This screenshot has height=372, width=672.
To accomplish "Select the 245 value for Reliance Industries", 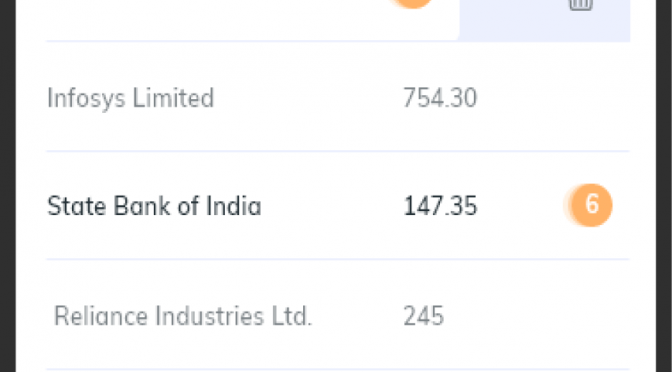I will [423, 316].
